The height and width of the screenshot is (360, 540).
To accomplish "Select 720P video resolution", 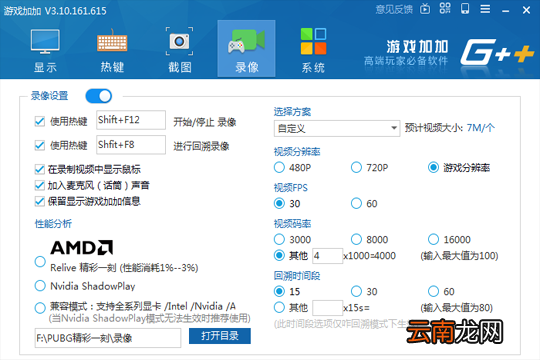I will pyautogui.click(x=356, y=167).
